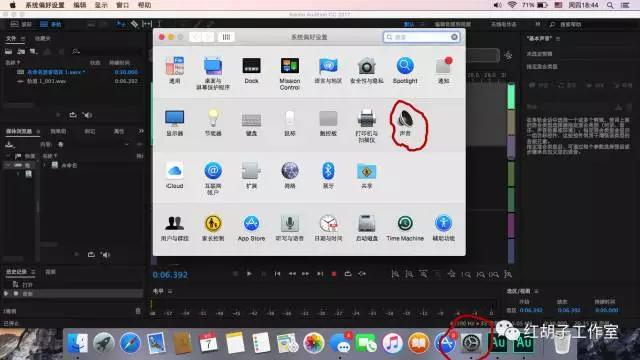Viewport: 640px width, 360px height.
Task: Open Internet Accounts preferences
Action: click(x=213, y=178)
